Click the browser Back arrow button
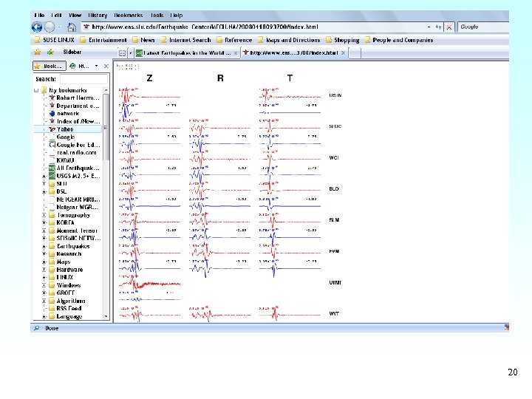The height and width of the screenshot is (399, 532). pos(37,27)
